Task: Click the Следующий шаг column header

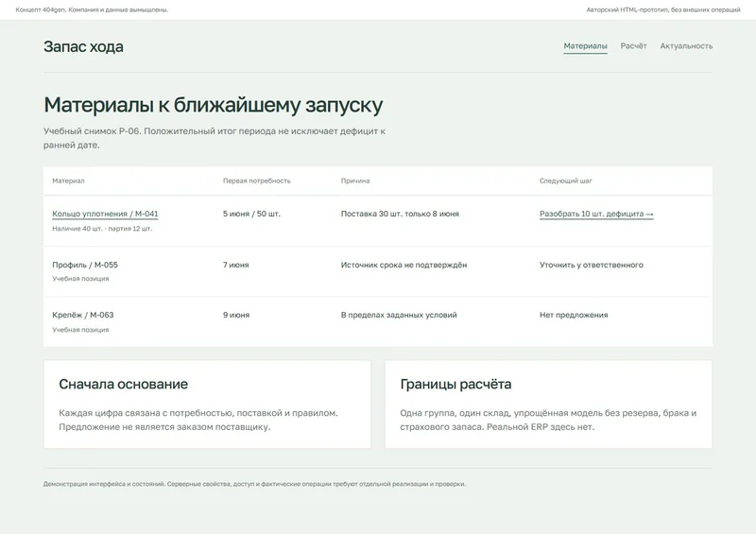Action: coord(565,181)
